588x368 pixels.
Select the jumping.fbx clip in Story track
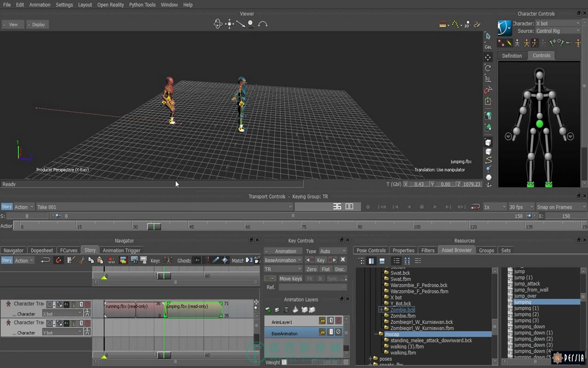click(193, 310)
